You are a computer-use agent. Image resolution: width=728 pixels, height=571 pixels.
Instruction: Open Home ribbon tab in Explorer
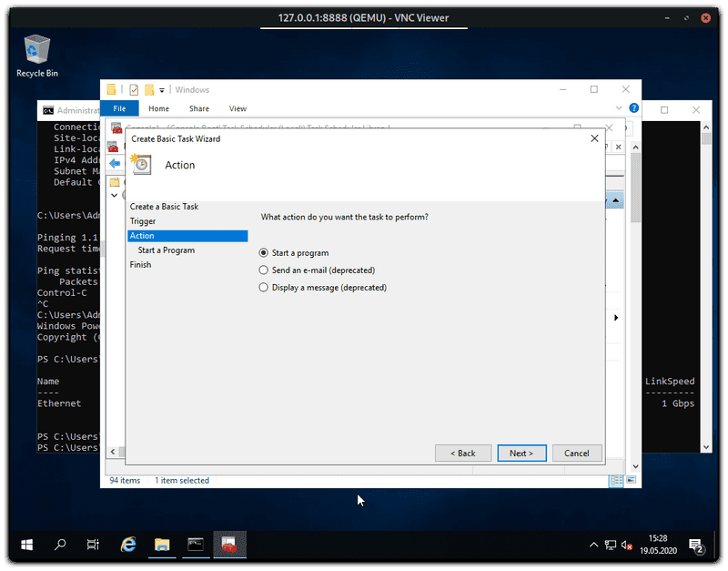click(x=158, y=108)
